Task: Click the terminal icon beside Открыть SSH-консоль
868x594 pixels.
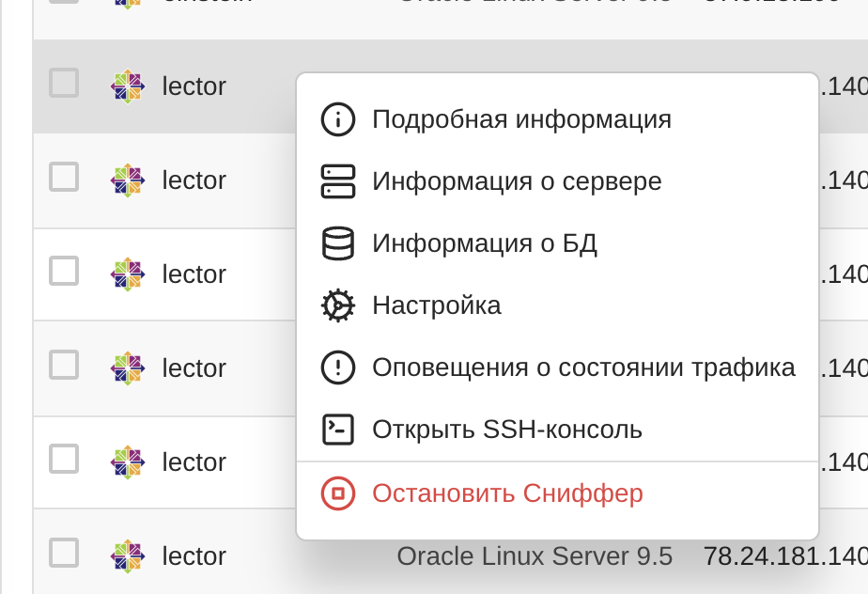Action: pyautogui.click(x=337, y=429)
